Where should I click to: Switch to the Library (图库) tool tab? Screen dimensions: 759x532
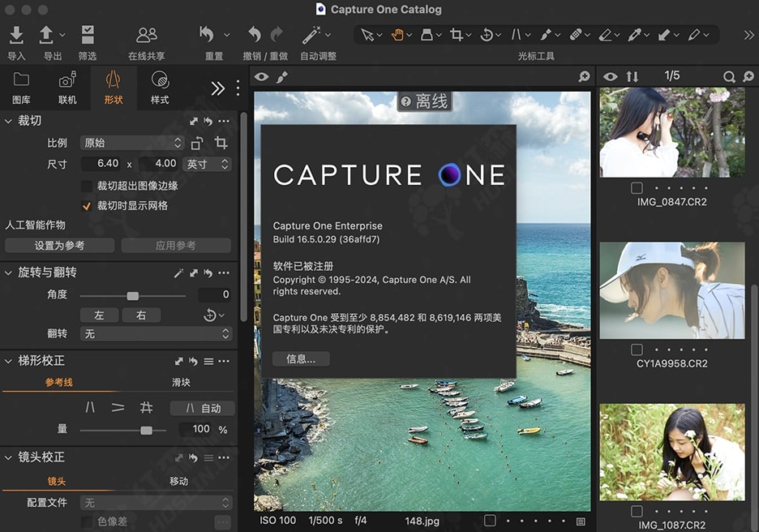[x=21, y=87]
